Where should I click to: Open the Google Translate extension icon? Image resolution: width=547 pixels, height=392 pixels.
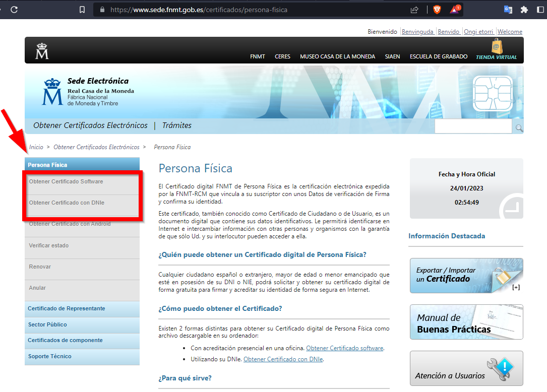[508, 10]
